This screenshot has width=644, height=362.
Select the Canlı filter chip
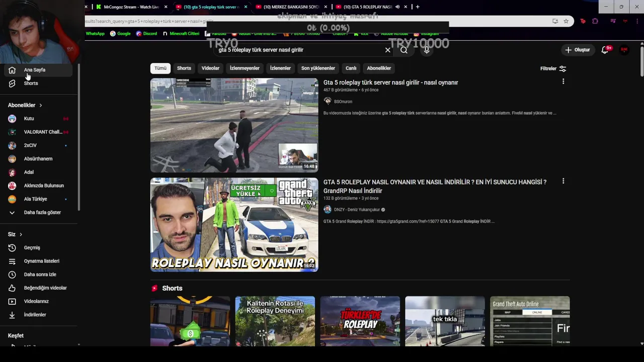(351, 68)
